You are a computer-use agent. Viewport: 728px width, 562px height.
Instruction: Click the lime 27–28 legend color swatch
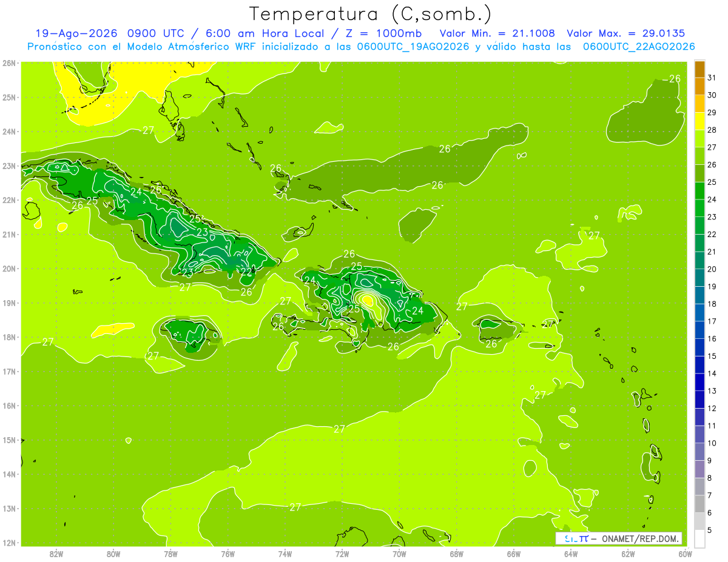tap(699, 139)
